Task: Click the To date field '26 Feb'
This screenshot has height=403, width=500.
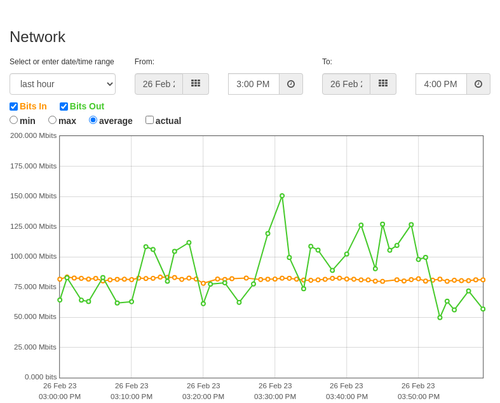Action: click(x=346, y=84)
